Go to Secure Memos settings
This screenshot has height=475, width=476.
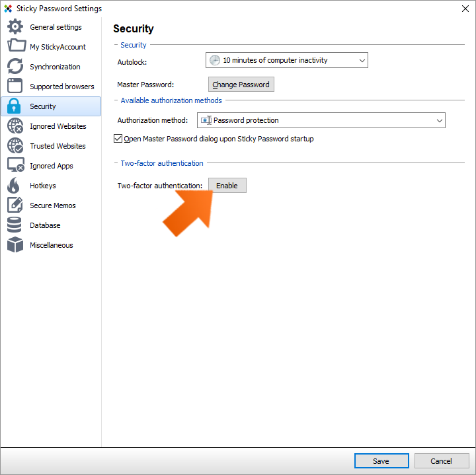[51, 205]
